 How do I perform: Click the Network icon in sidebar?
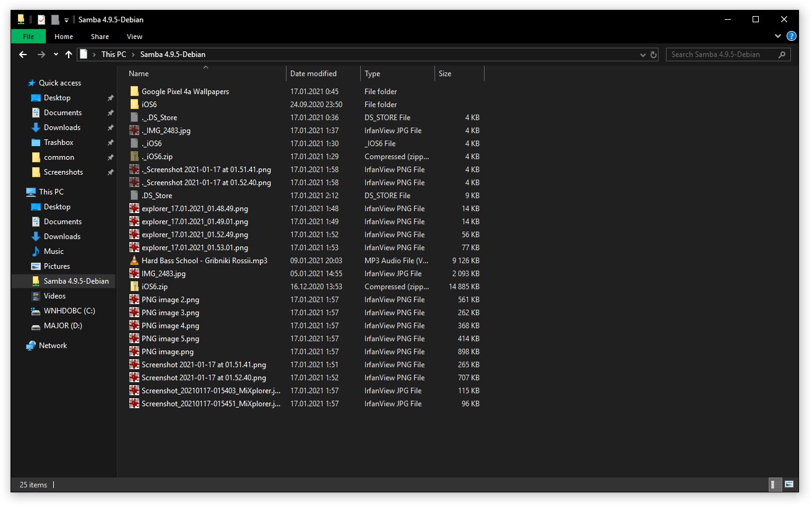31,346
